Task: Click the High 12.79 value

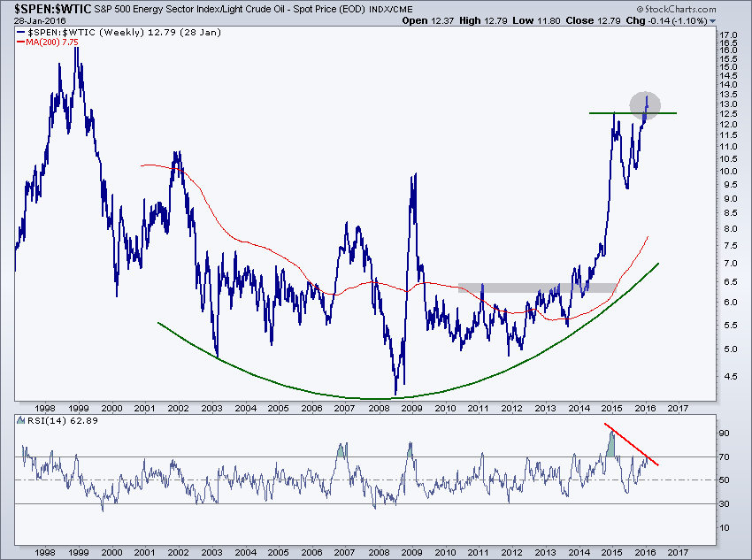Action: pos(483,20)
